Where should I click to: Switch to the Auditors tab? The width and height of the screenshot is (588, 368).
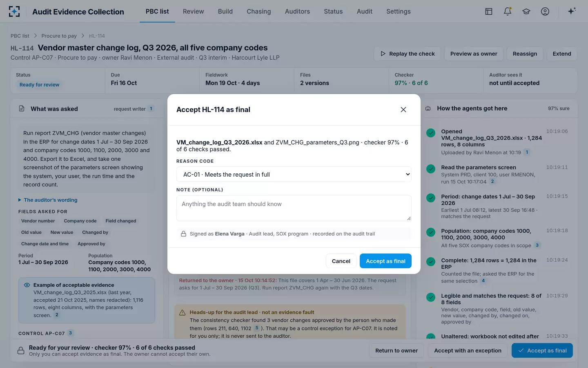click(x=297, y=11)
